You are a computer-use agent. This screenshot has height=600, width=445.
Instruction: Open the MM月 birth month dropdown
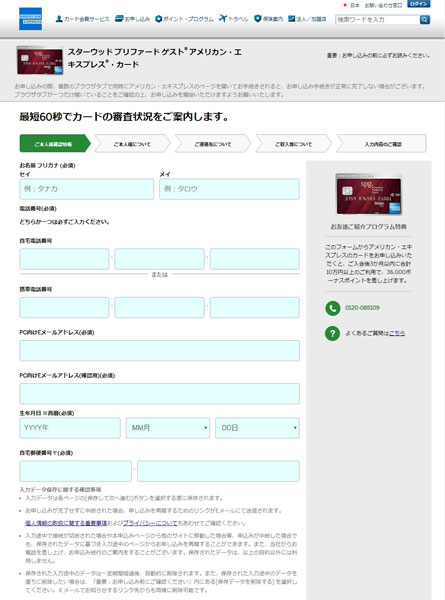click(x=168, y=428)
